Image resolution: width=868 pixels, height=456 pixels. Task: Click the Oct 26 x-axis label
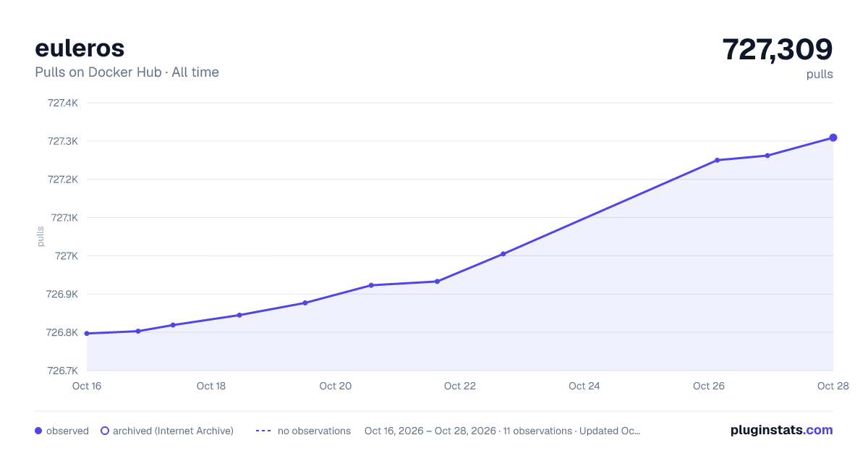tap(709, 386)
